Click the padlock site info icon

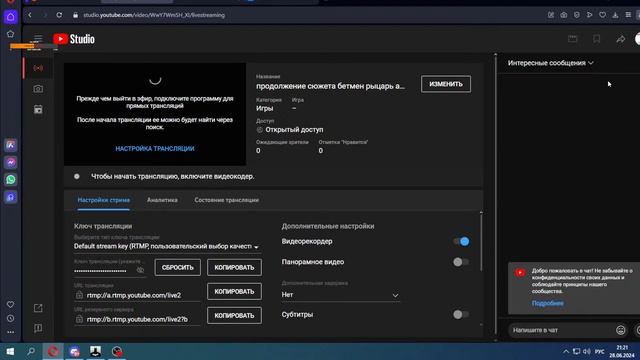coord(76,15)
